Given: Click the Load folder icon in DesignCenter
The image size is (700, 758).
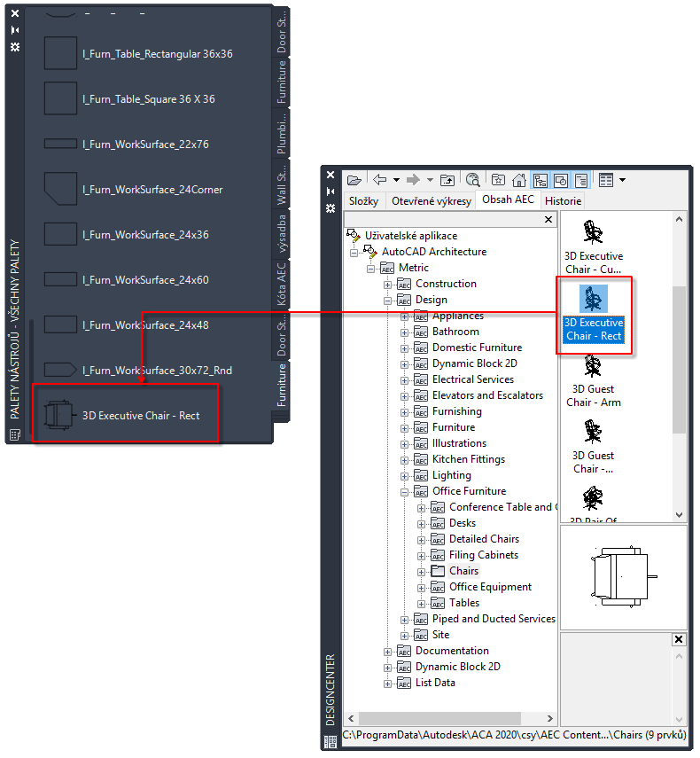Looking at the screenshot, I should pyautogui.click(x=354, y=180).
